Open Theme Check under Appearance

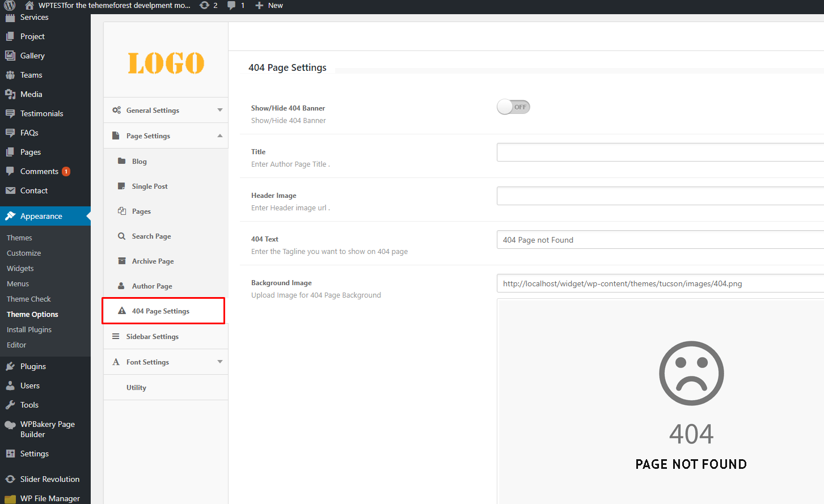(29, 299)
